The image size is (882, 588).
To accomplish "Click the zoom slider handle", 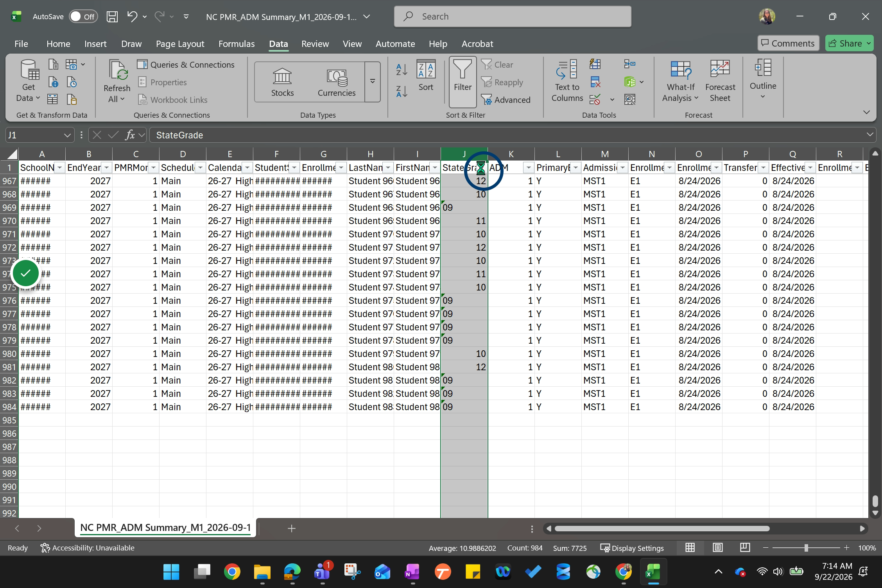I will (806, 548).
